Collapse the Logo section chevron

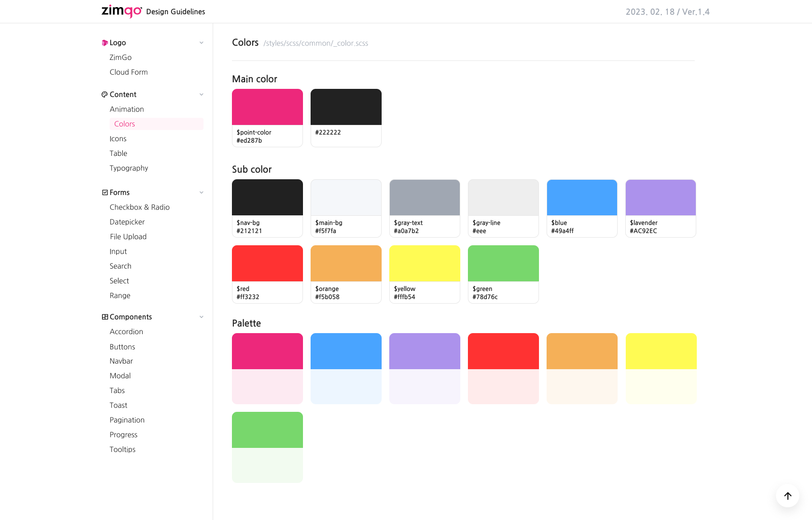click(x=202, y=43)
